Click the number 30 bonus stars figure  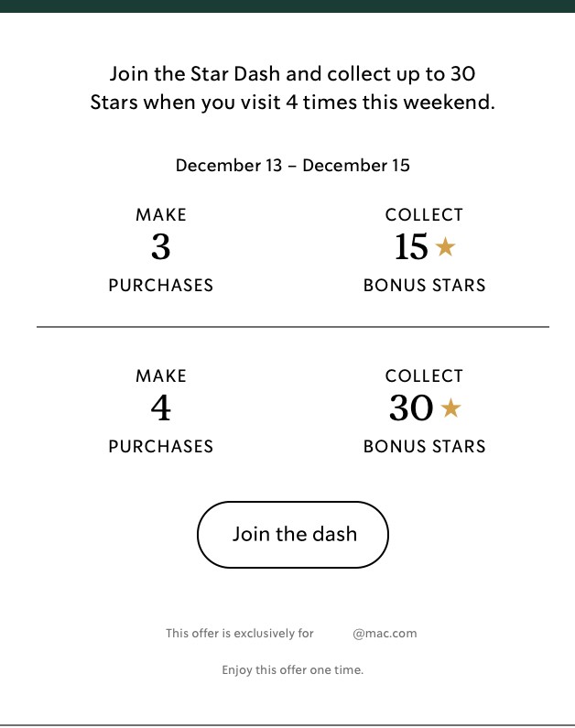pos(411,408)
